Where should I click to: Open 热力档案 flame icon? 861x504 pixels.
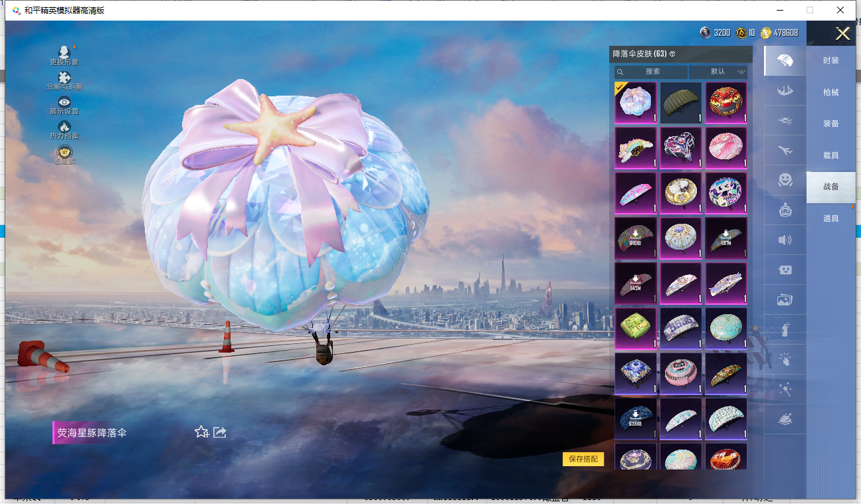click(x=64, y=126)
